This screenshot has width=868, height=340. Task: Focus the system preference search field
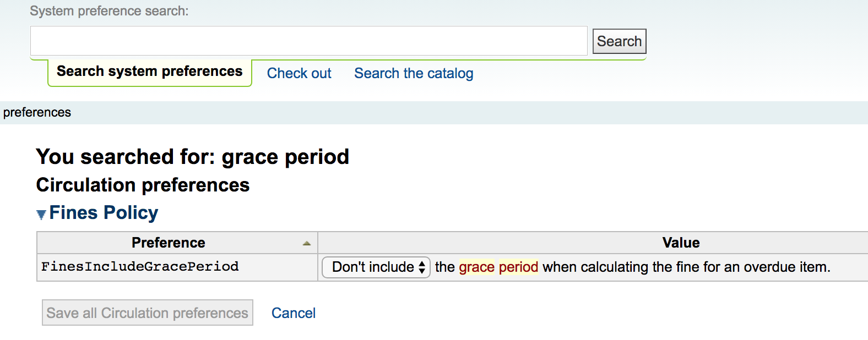coord(308,41)
